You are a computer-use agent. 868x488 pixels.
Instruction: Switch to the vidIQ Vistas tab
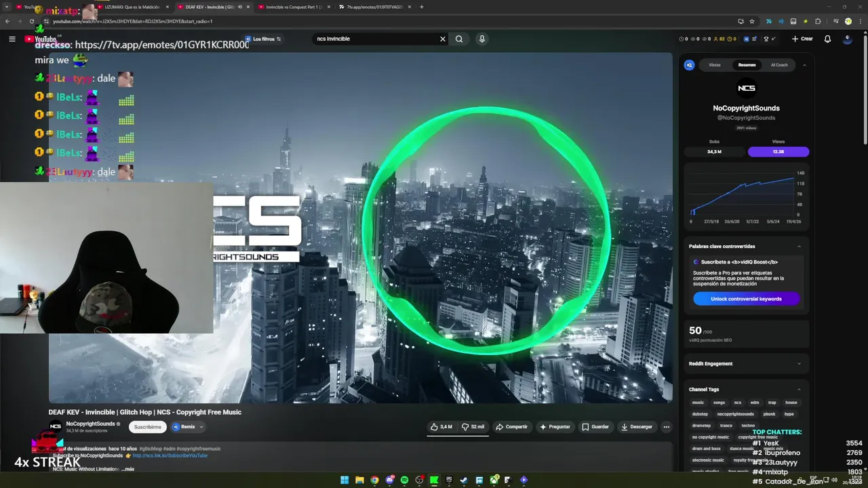[715, 65]
